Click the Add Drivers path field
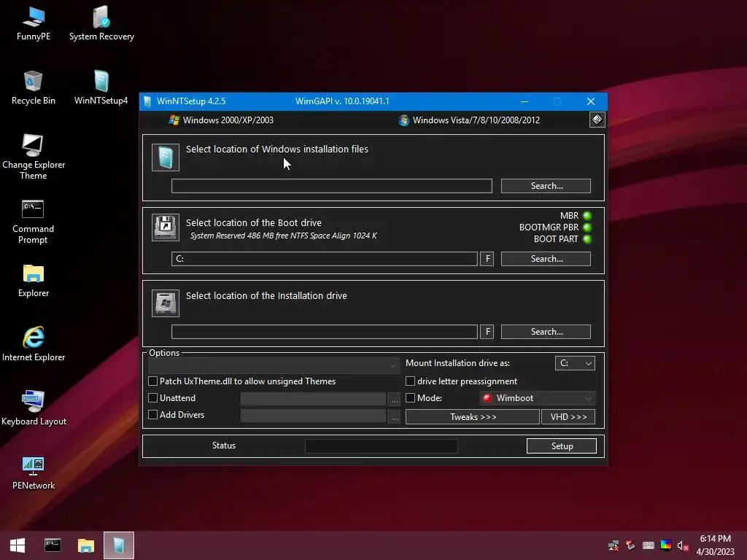 point(313,416)
